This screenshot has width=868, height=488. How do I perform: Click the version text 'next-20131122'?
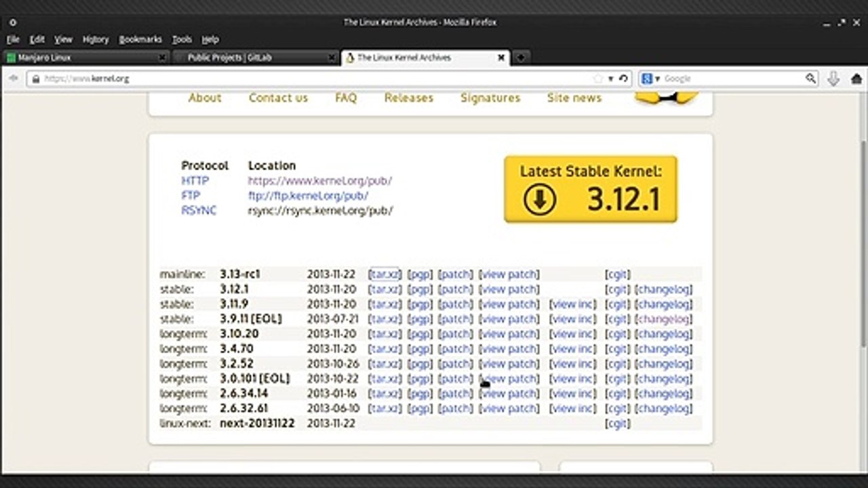(257, 424)
